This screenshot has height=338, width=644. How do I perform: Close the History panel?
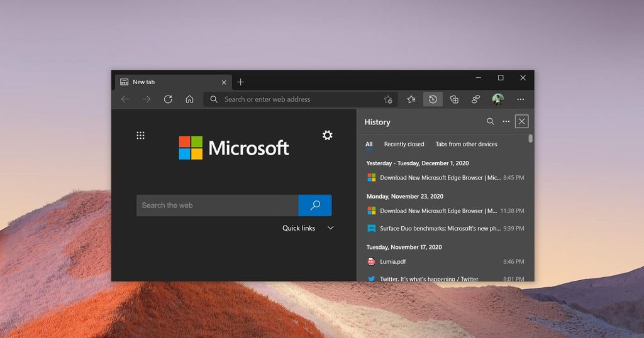pos(521,122)
